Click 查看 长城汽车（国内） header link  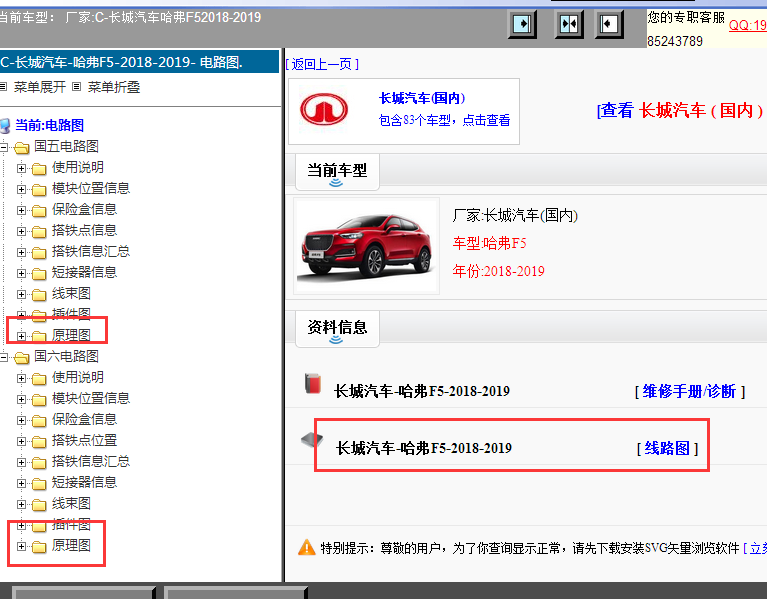(x=680, y=111)
